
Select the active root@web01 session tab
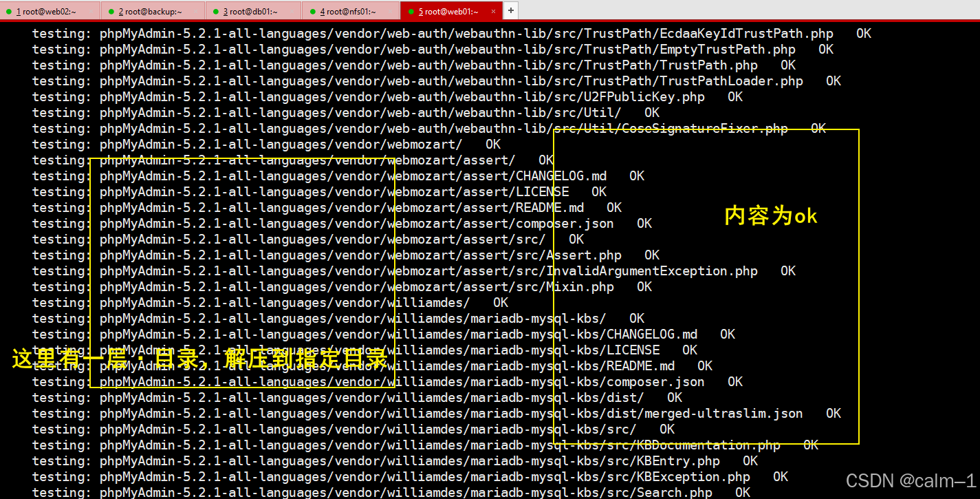coord(451,11)
